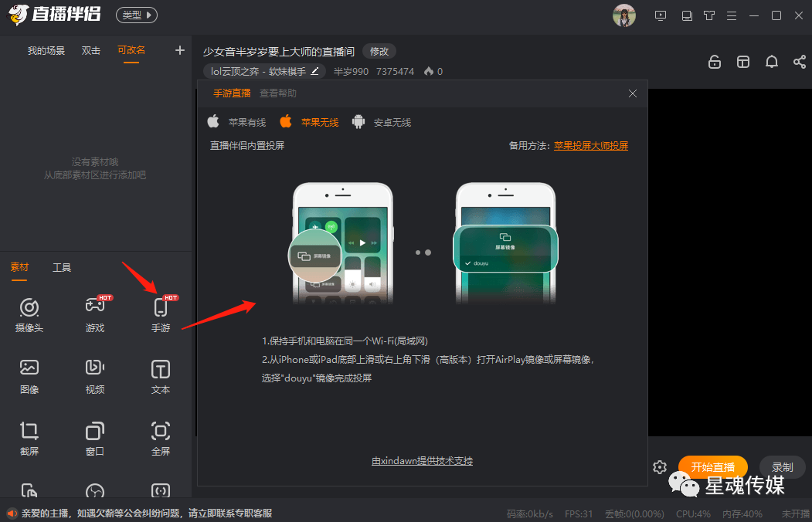Click the second phone illustration showing douyu
812x522 pixels.
(x=505, y=243)
